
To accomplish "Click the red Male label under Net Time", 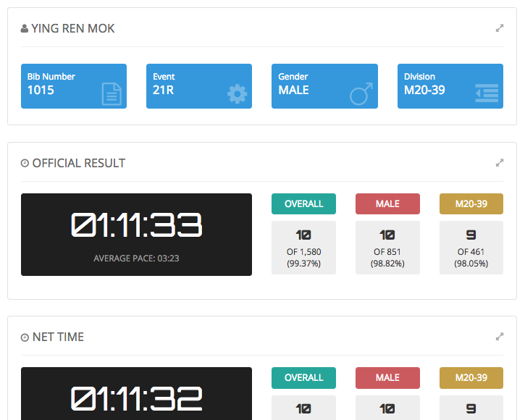I will 387,377.
